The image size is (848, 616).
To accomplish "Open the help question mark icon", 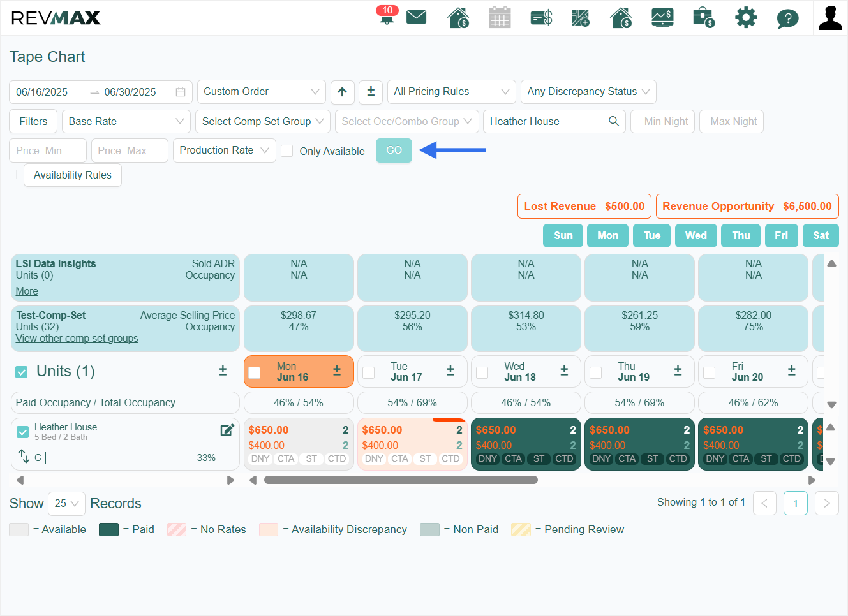I will 787,18.
